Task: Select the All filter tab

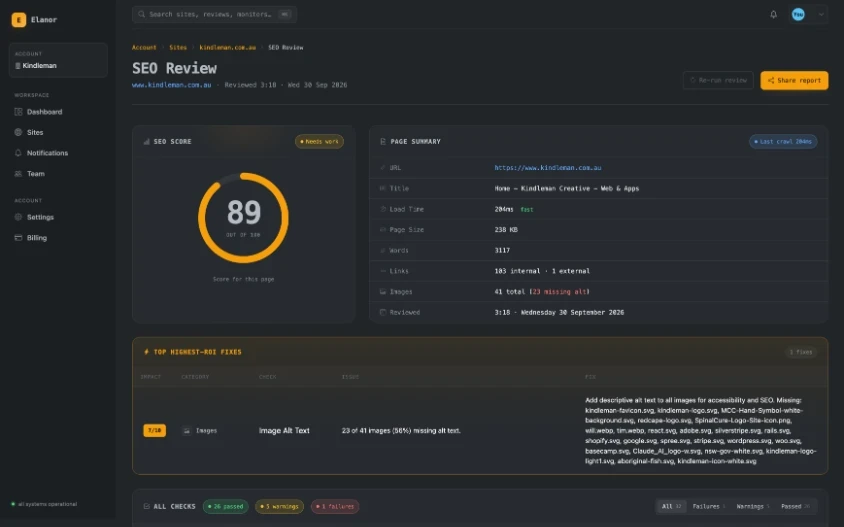Action: coord(671,507)
